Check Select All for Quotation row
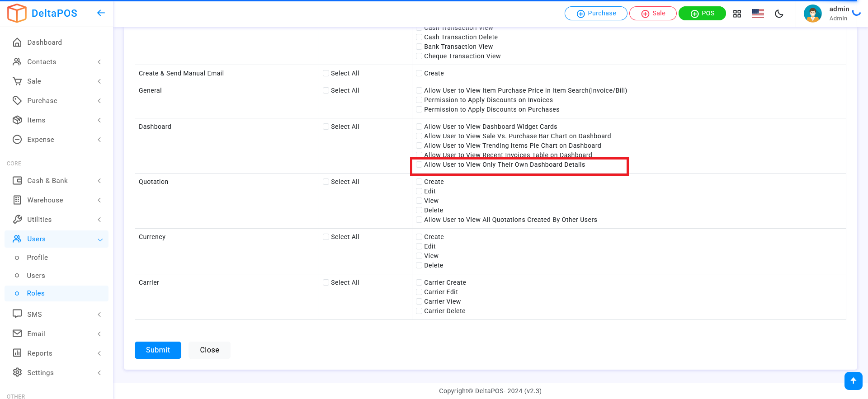This screenshot has width=868, height=399. (x=326, y=182)
